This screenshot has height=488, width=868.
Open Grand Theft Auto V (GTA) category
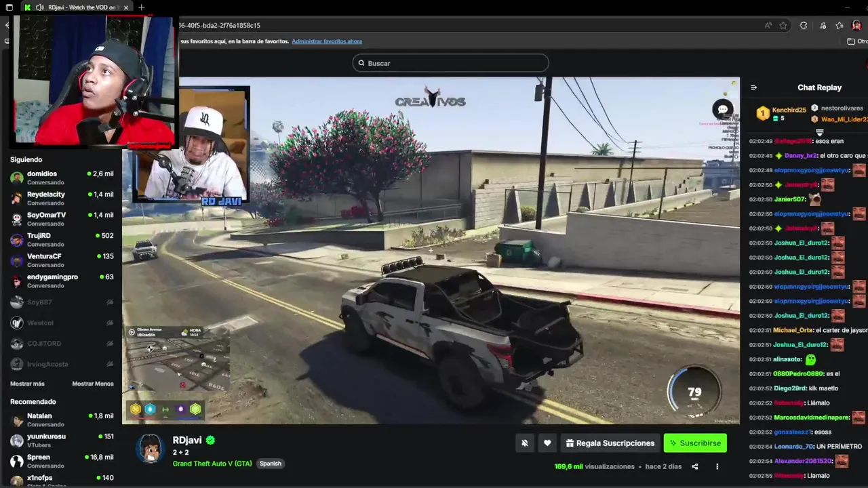click(212, 464)
